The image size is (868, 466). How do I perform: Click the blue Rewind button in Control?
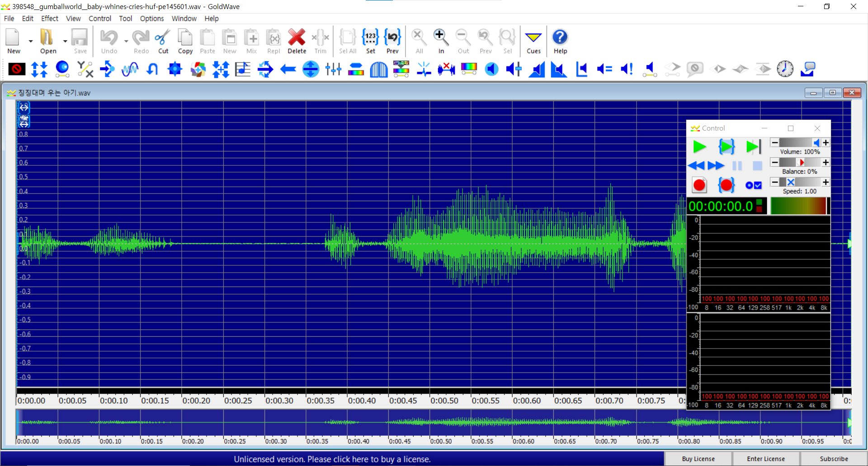(x=696, y=166)
